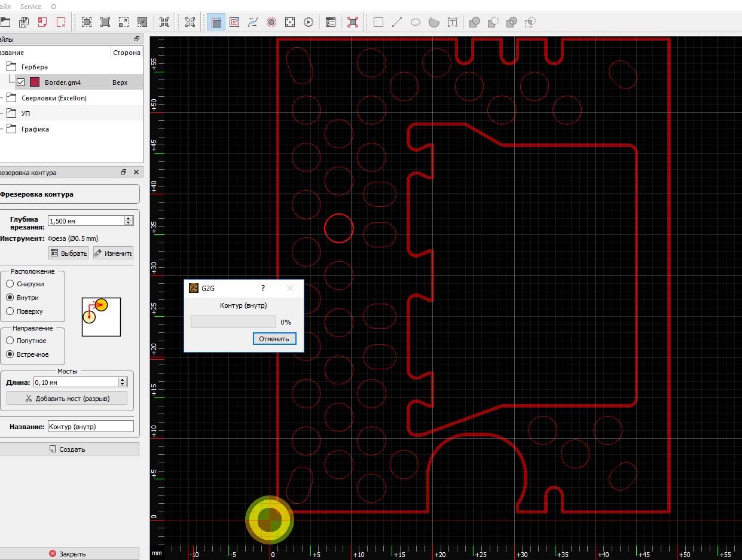Decrease the bridge length with down arrow
742x560 pixels.
[x=123, y=384]
